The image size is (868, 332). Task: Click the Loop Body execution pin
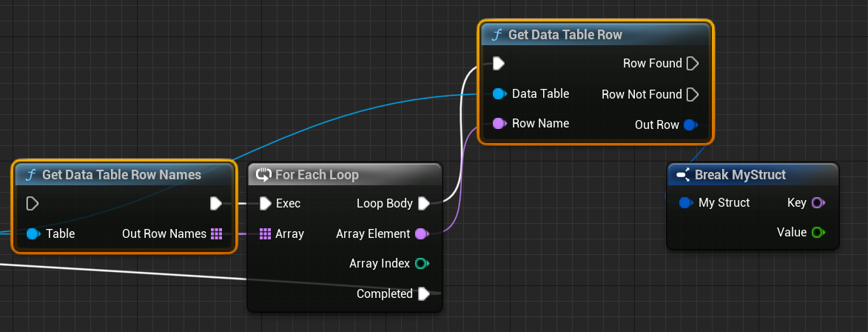click(424, 203)
